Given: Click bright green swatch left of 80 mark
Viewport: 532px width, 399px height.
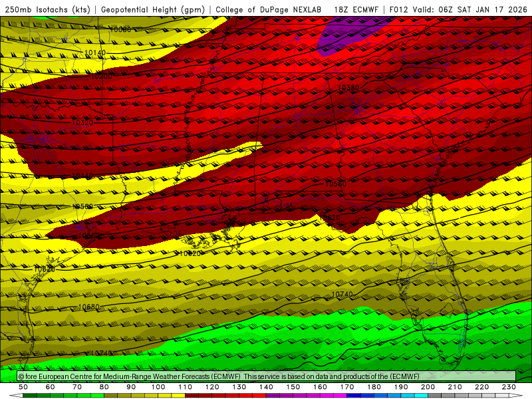Looking at the screenshot, I should tap(97, 396).
